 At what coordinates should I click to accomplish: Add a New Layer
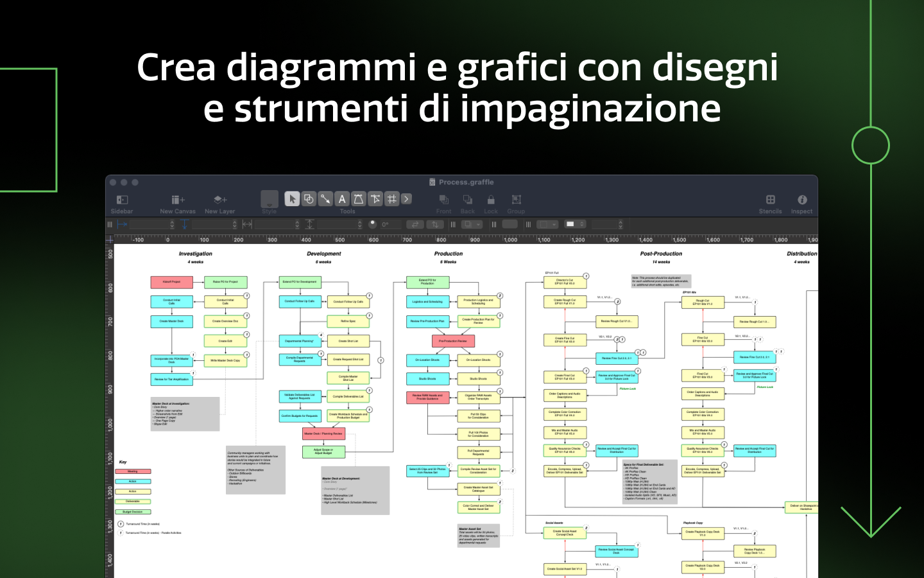[x=219, y=204]
